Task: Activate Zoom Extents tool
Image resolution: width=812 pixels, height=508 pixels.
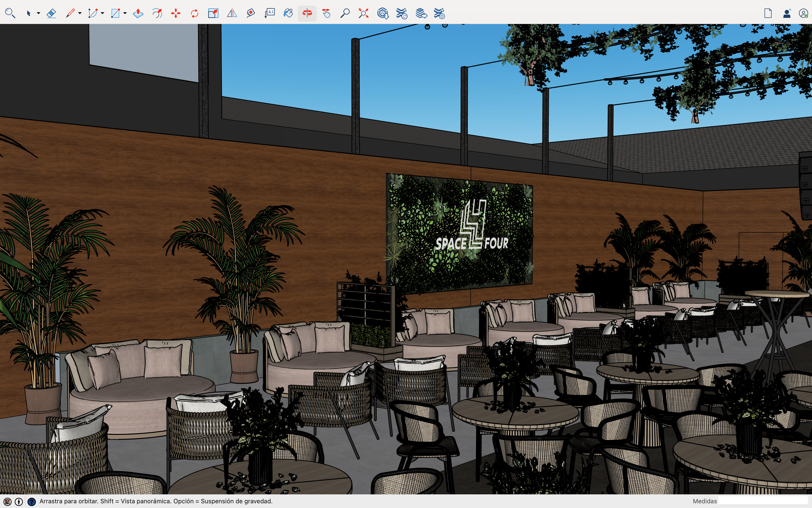Action: (x=363, y=13)
